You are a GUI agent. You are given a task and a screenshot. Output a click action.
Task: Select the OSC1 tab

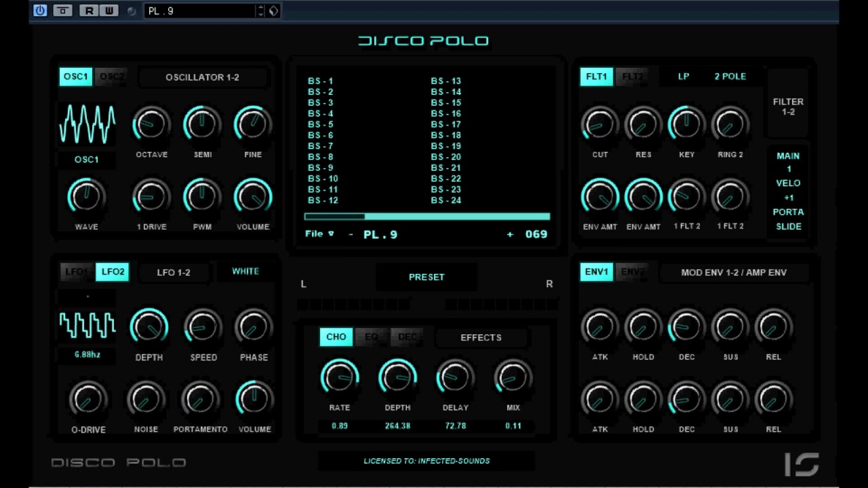pyautogui.click(x=76, y=77)
